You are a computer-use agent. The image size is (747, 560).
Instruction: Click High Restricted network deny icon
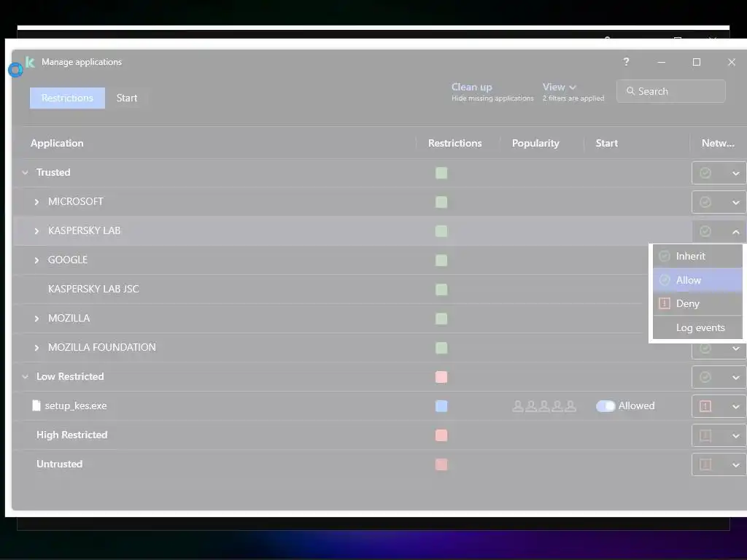705,435
